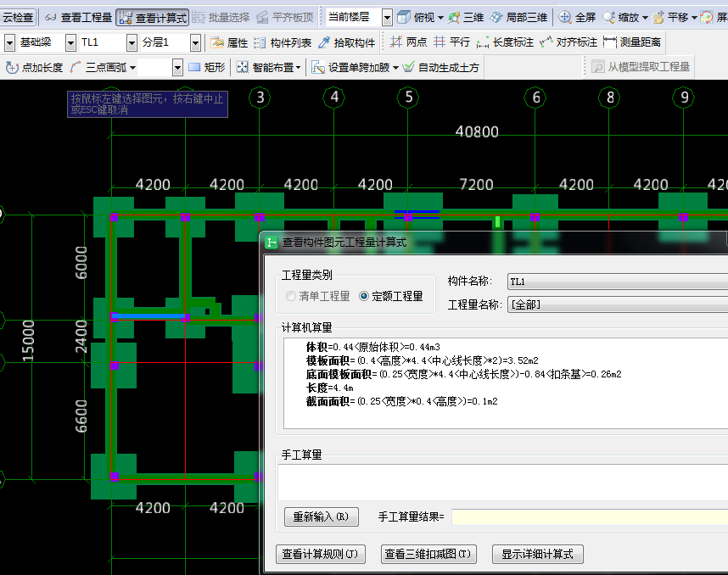This screenshot has height=575, width=728.
Task: Click the 15000 vertical dimension label
Action: (28, 341)
